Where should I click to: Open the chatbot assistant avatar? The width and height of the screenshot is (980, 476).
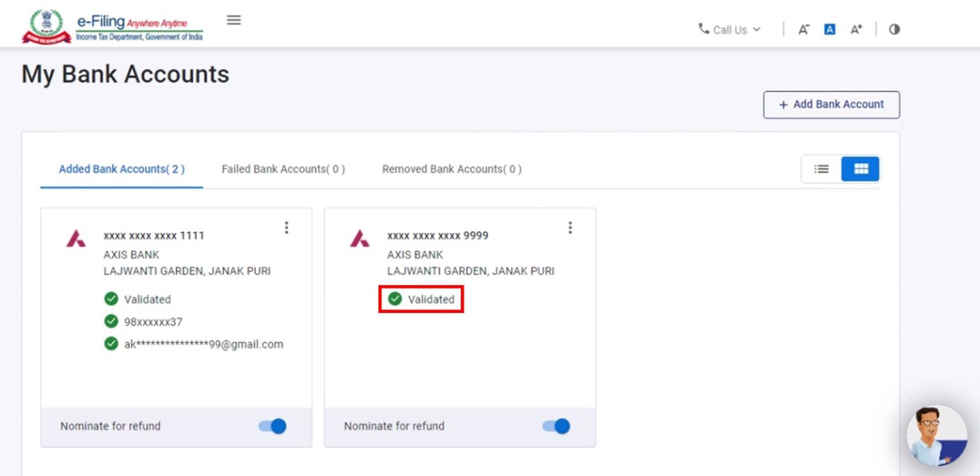(x=936, y=436)
